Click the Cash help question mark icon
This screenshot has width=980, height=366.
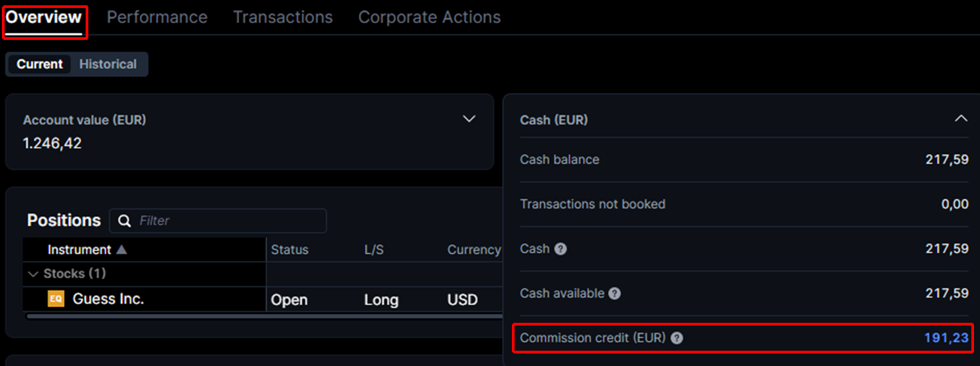pyautogui.click(x=560, y=249)
